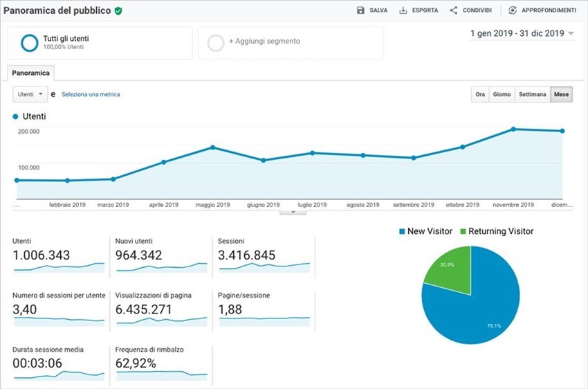Open the date range picker dropdown

pyautogui.click(x=522, y=33)
